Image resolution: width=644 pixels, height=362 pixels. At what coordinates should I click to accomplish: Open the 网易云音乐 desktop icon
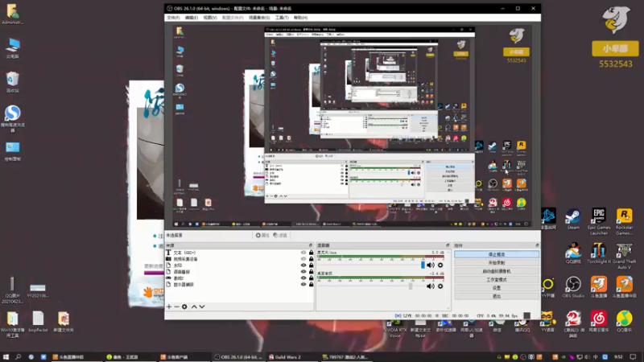pyautogui.click(x=599, y=321)
